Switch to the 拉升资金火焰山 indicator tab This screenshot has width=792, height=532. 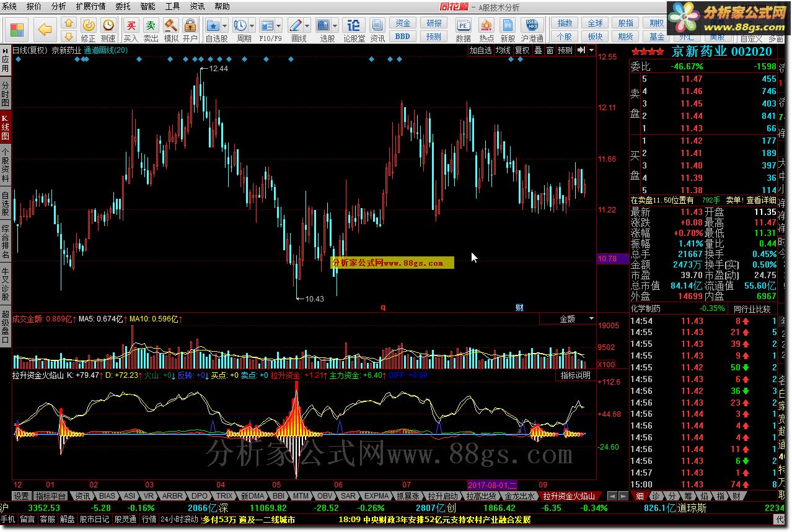pos(569,496)
